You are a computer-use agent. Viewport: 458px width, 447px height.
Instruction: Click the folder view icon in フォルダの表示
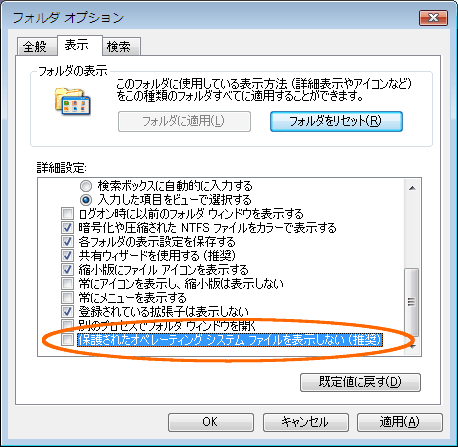point(73,102)
